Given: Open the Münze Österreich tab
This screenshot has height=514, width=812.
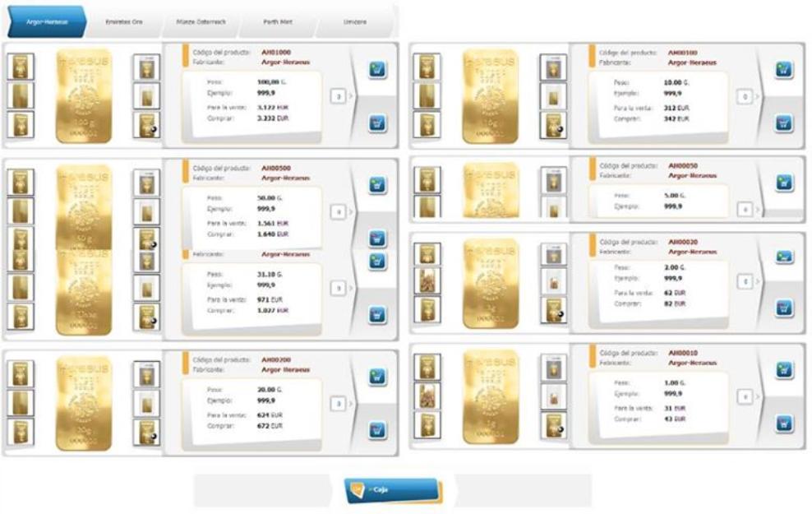Looking at the screenshot, I should 201,21.
